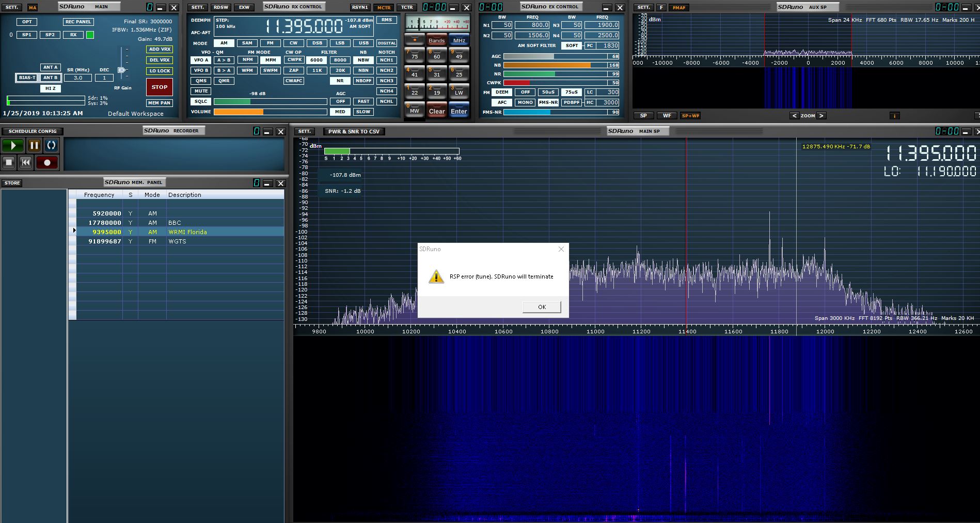This screenshot has width=980, height=523.
Task: Click the RSYN1 button
Action: coord(360,7)
